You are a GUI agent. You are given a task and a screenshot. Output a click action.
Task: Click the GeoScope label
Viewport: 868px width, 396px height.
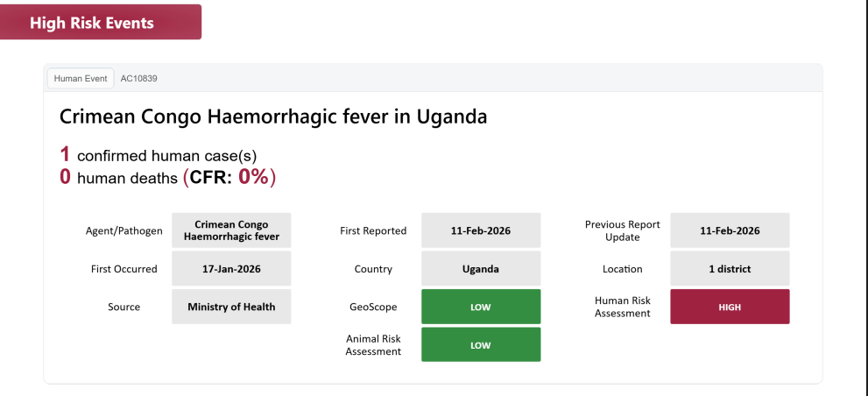pyautogui.click(x=373, y=307)
